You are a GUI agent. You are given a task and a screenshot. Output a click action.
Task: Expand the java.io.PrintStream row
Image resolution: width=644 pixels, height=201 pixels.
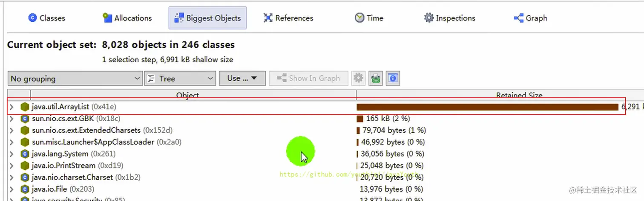point(12,165)
